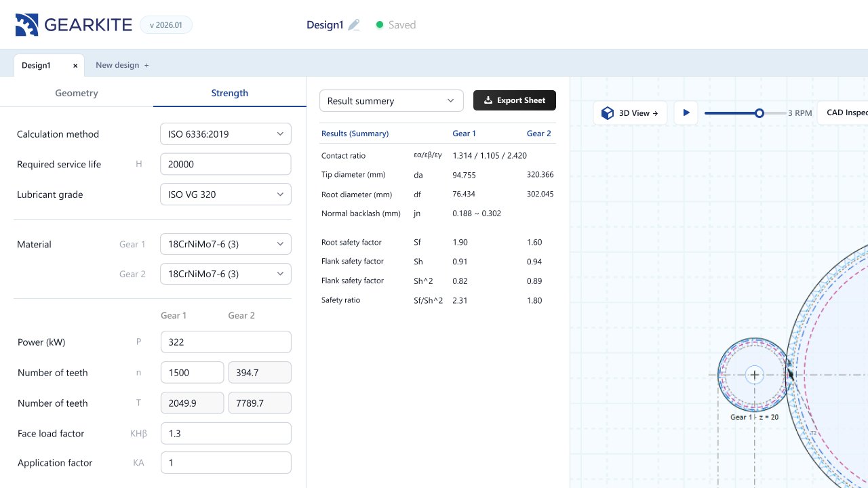Adjust the RPM slider handle

point(759,113)
